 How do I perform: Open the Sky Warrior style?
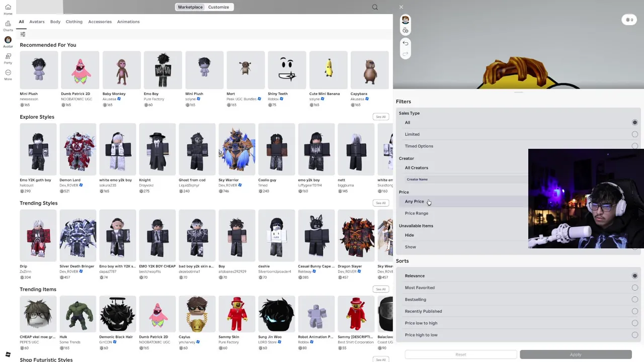coord(236,150)
